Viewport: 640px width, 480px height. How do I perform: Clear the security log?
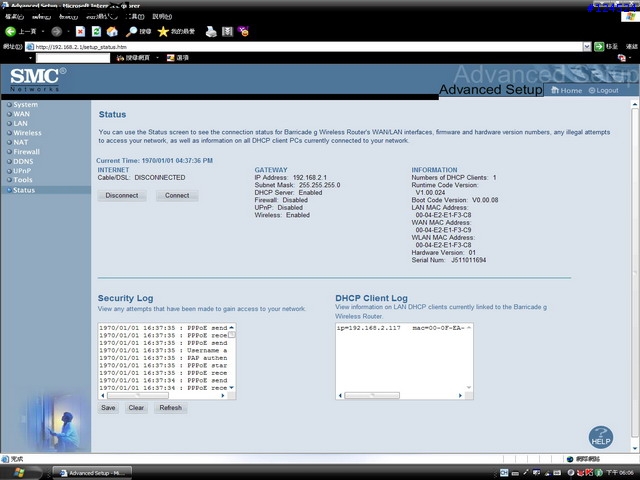point(136,408)
